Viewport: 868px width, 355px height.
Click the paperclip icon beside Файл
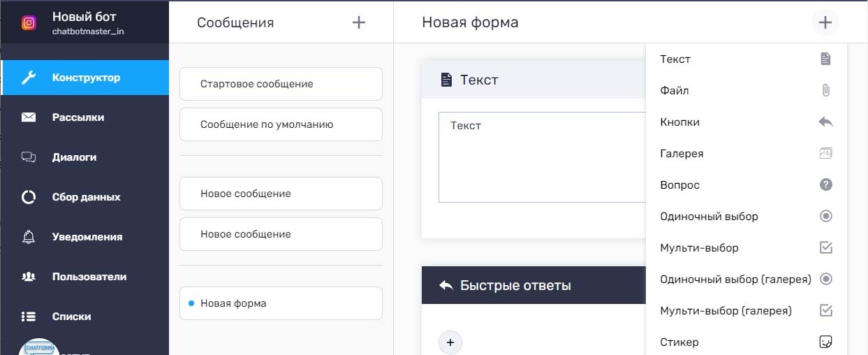point(825,90)
